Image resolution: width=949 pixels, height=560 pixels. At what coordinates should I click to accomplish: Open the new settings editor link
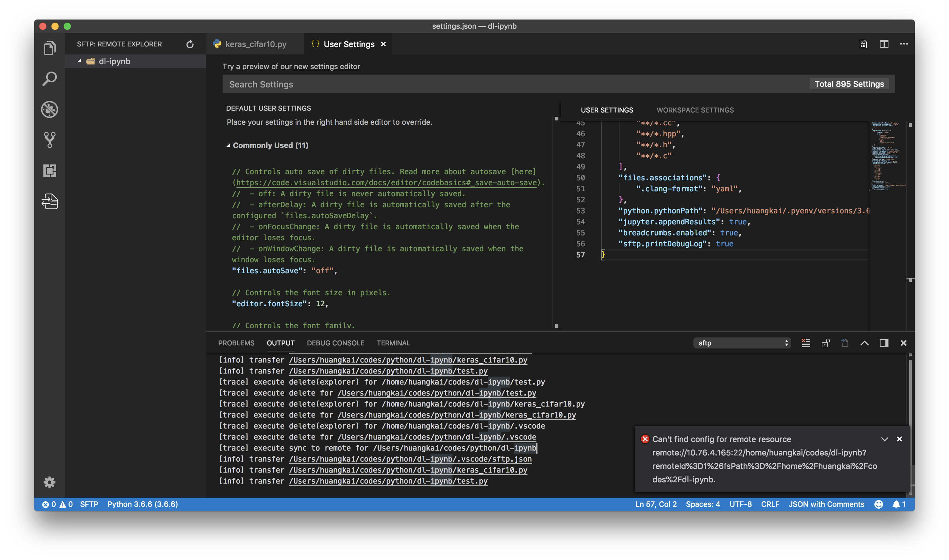click(x=327, y=66)
